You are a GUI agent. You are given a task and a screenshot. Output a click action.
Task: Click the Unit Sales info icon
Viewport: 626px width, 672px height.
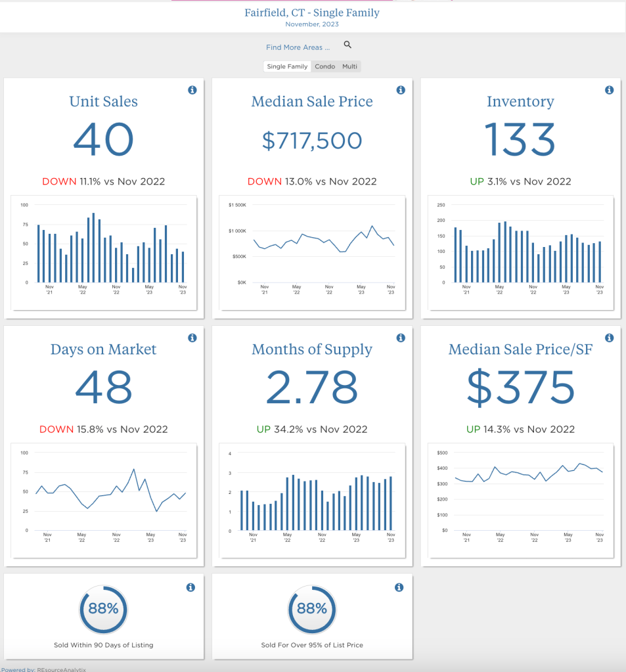point(192,90)
